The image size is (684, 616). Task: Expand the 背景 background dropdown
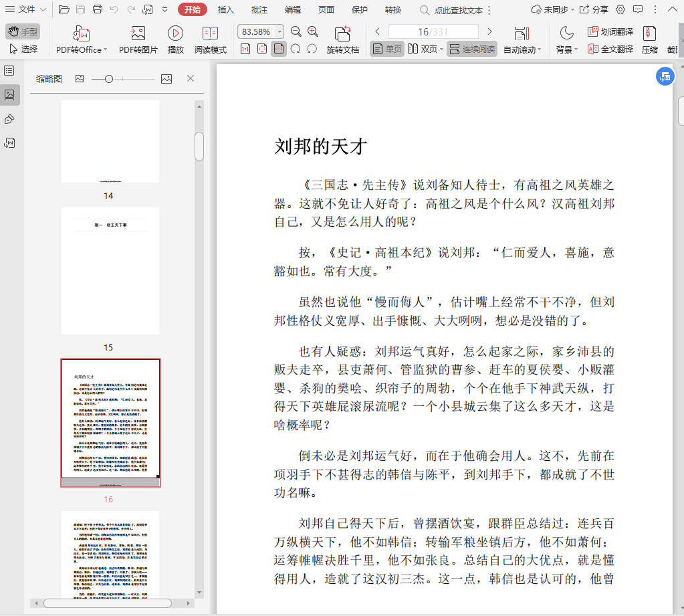(x=576, y=50)
